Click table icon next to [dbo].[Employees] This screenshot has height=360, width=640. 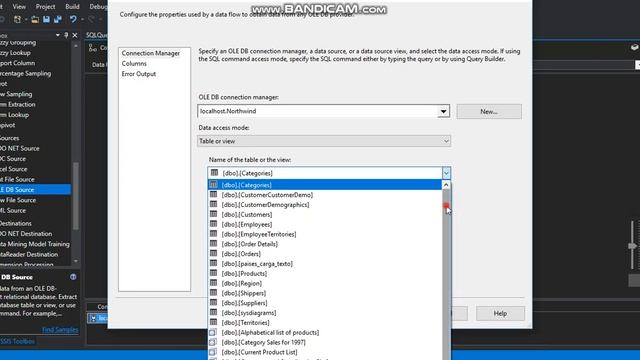[213, 224]
